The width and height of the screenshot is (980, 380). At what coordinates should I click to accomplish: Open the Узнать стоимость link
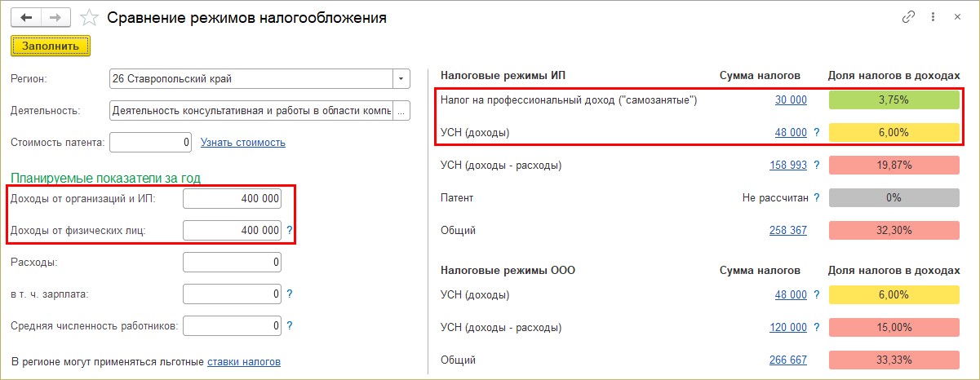[243, 143]
